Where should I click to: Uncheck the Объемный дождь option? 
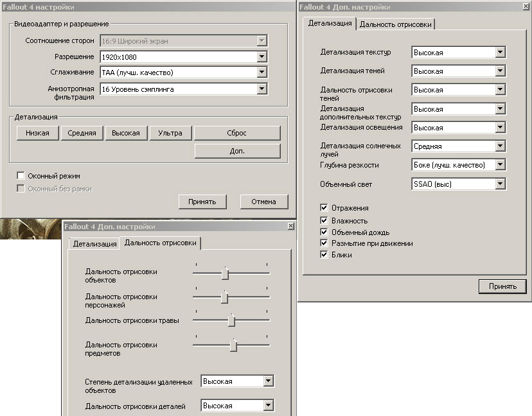click(324, 232)
